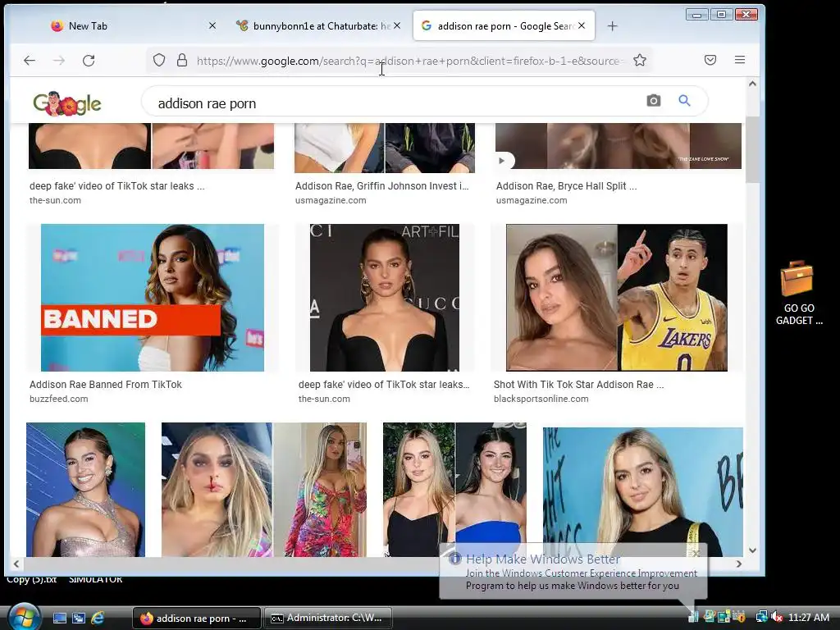The height and width of the screenshot is (630, 840).
Task: Switch to the New Tab tab
Action: 133,25
